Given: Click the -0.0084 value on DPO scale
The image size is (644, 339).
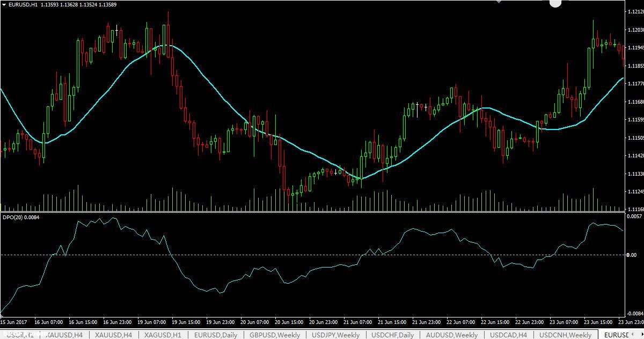Looking at the screenshot, I should point(634,313).
